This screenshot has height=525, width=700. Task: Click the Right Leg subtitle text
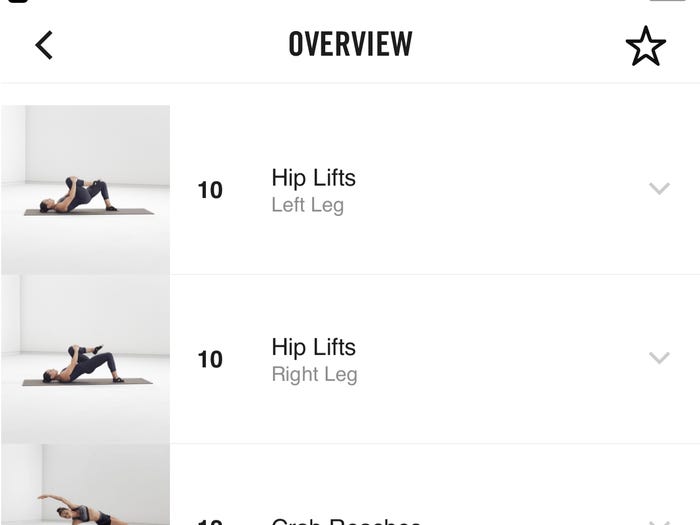pos(314,375)
